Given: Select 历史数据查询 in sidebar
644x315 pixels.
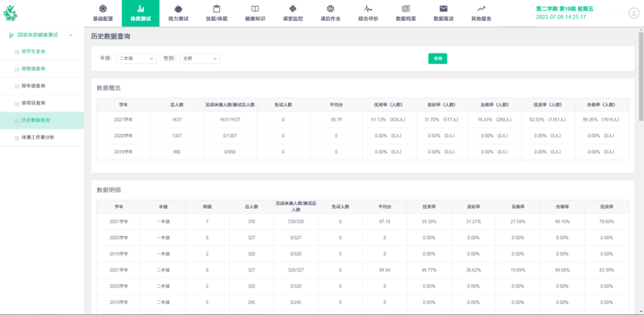Looking at the screenshot, I should click(42, 121).
